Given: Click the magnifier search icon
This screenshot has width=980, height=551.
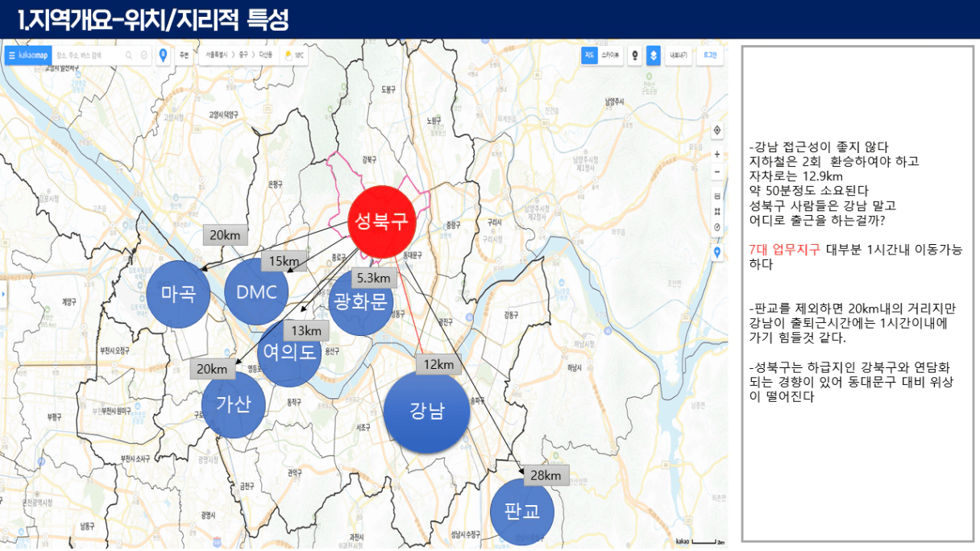Looking at the screenshot, I should 129,56.
